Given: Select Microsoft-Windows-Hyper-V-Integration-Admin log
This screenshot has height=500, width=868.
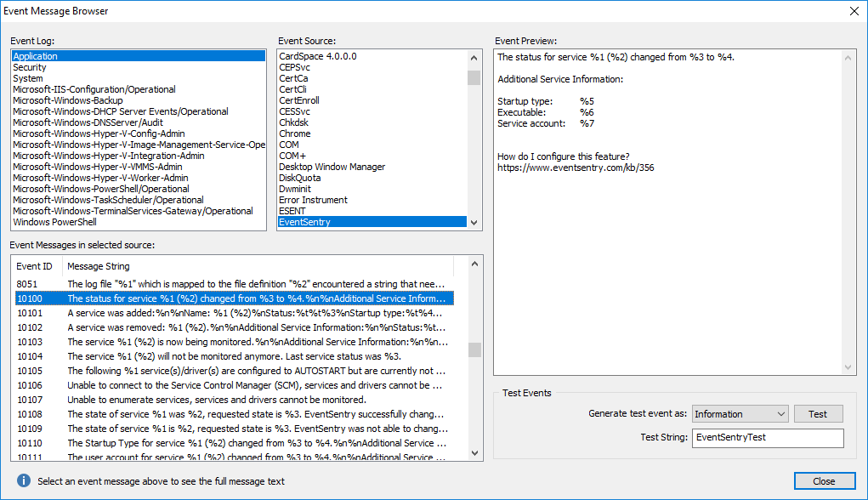Looking at the screenshot, I should (138, 156).
